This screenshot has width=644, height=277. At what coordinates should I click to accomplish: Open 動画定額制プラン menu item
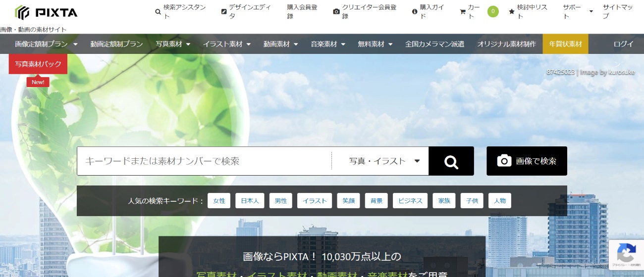116,44
